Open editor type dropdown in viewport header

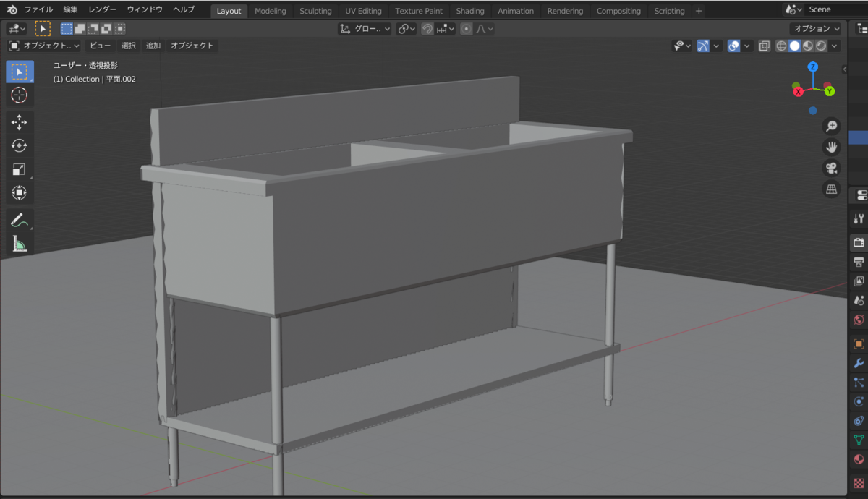[x=17, y=29]
